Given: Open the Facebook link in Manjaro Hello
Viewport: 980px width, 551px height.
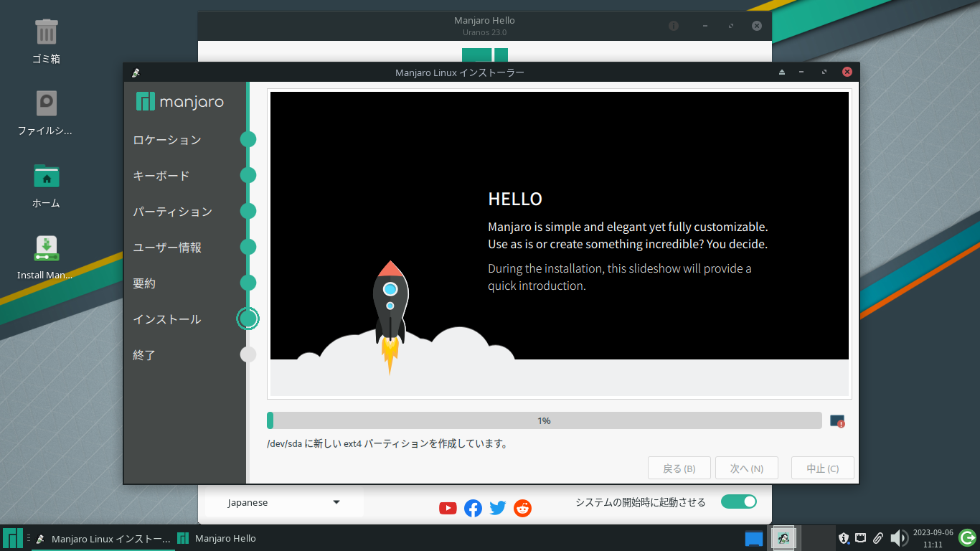Looking at the screenshot, I should (473, 508).
